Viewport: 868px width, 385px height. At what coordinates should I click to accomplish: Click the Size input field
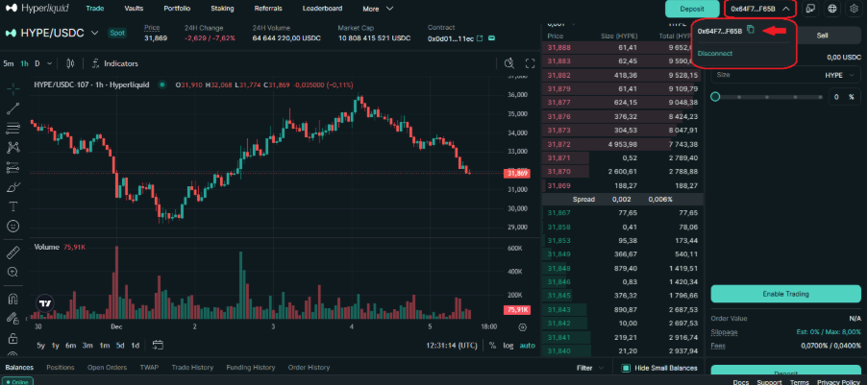tap(785, 75)
